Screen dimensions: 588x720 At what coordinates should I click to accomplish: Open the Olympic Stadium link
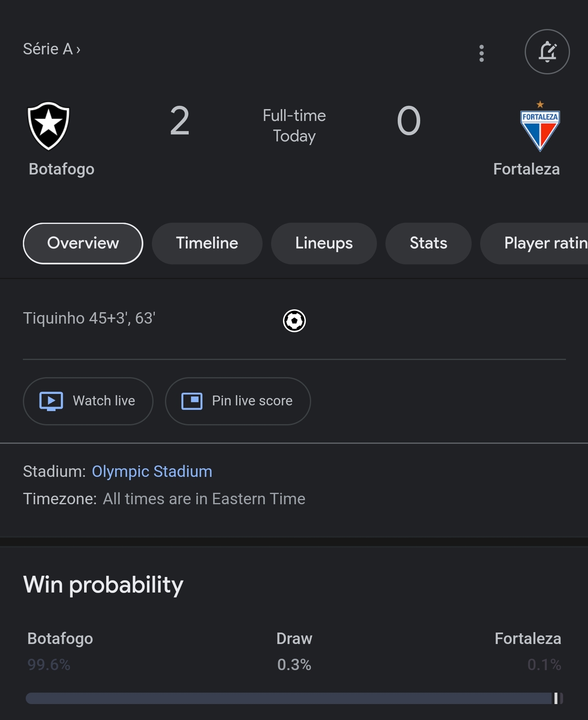click(152, 472)
